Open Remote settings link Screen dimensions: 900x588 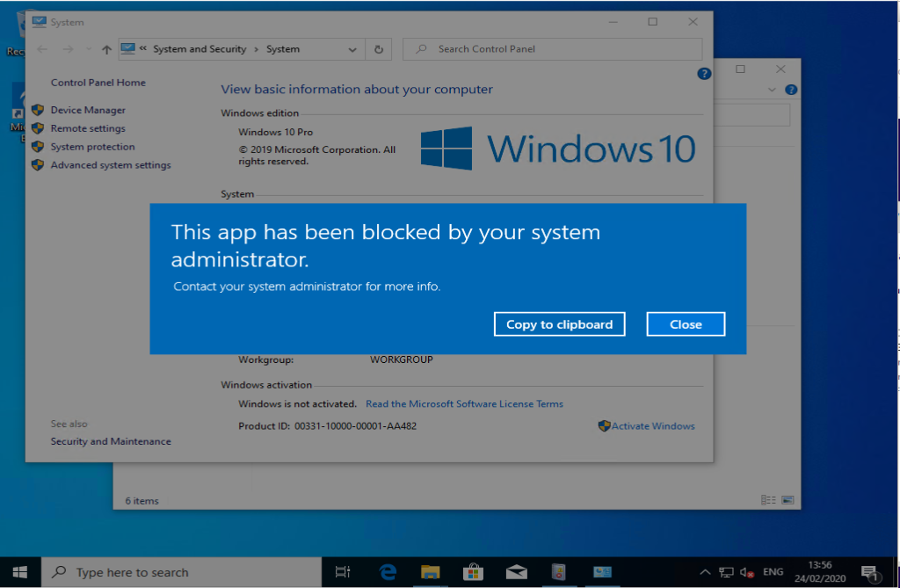88,128
